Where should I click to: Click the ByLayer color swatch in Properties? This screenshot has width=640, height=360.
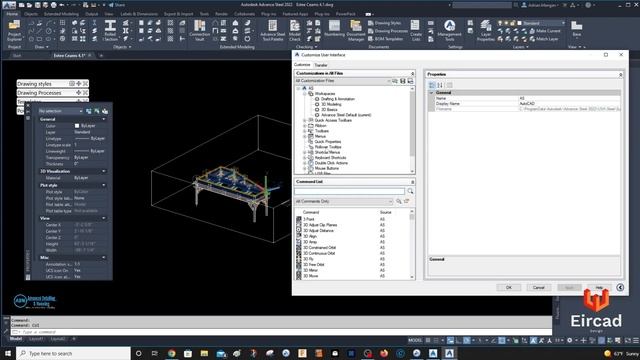[77, 126]
